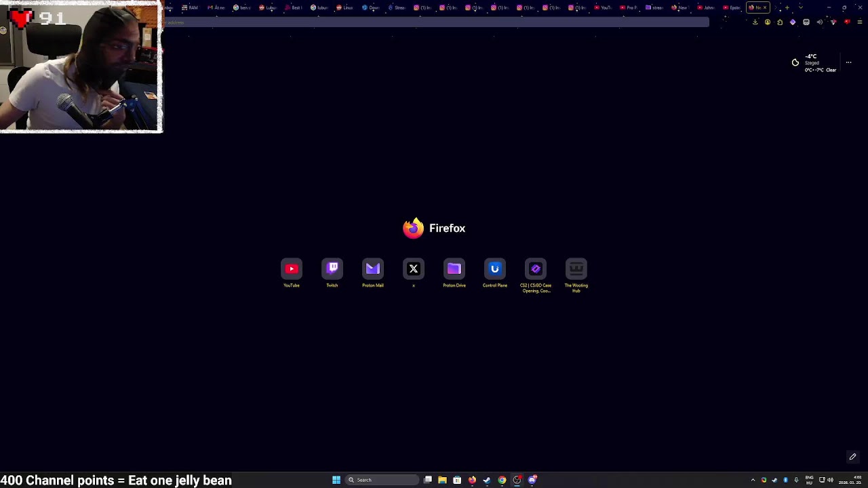Open the taskbar clock and date
This screenshot has width=868, height=488.
click(x=850, y=480)
